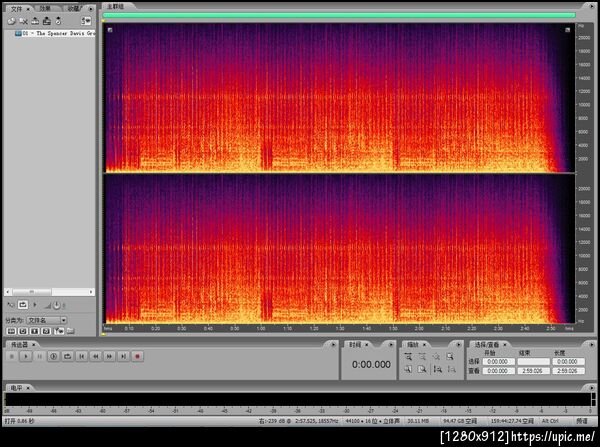Click the Stop button in transport controls

[11, 356]
